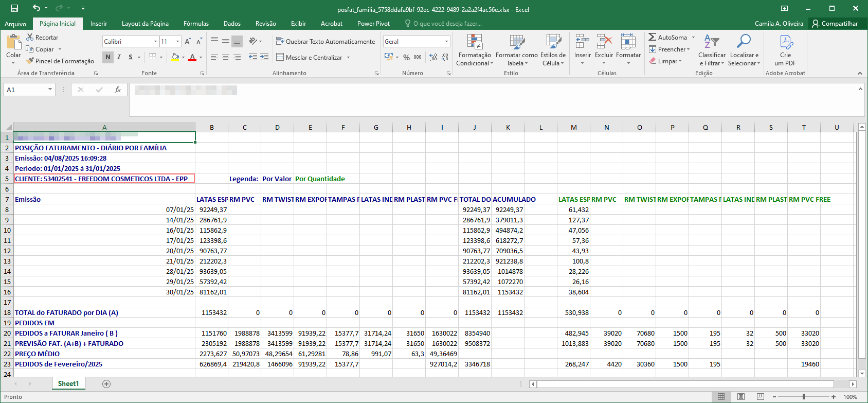Click the Compartilhar button

pos(835,24)
